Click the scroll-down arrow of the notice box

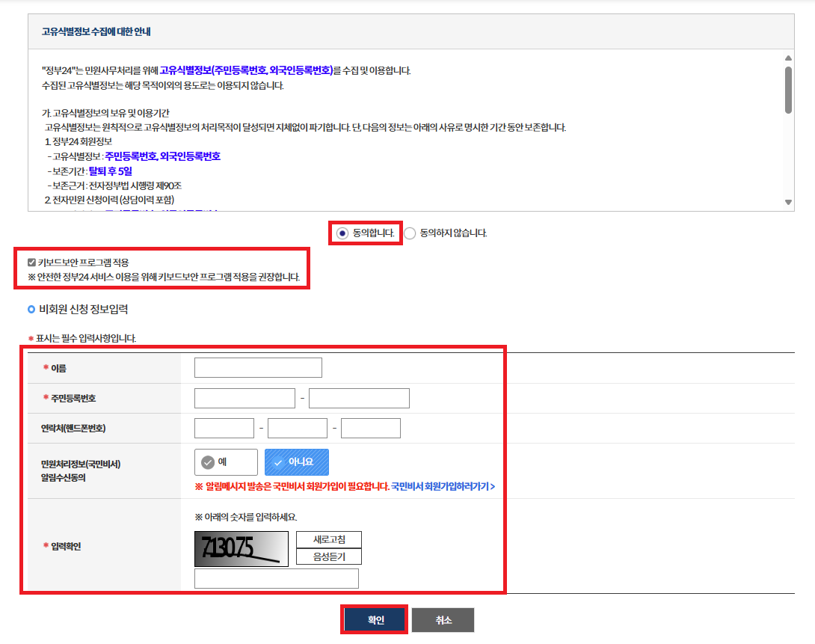tap(789, 202)
